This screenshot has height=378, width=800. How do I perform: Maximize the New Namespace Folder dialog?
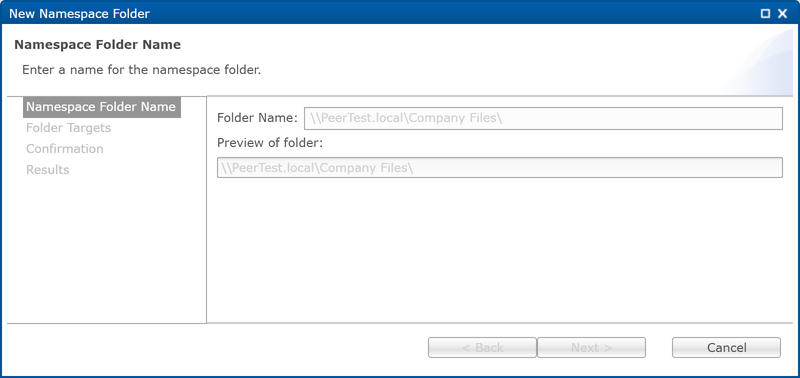pyautogui.click(x=765, y=14)
